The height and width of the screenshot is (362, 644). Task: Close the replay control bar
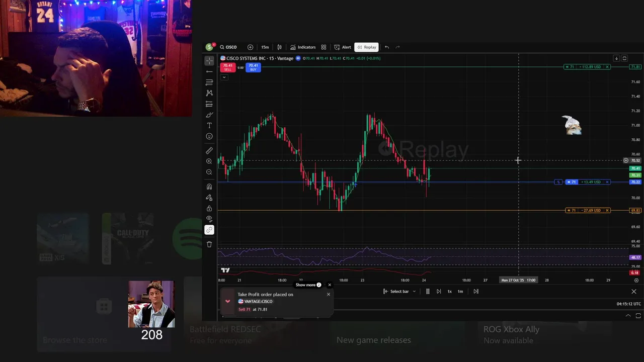pyautogui.click(x=634, y=292)
